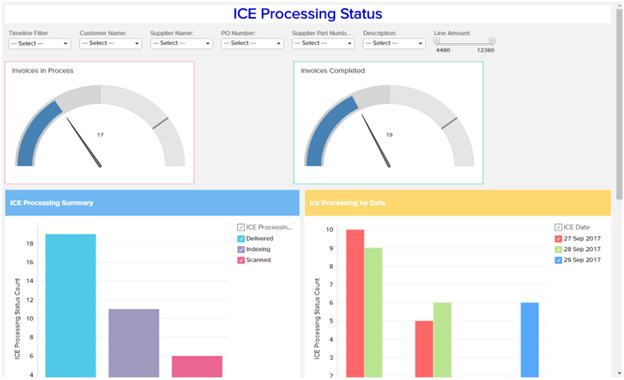Click the value 17 in process gauge
Image resolution: width=624 pixels, height=380 pixels.
pyautogui.click(x=100, y=135)
